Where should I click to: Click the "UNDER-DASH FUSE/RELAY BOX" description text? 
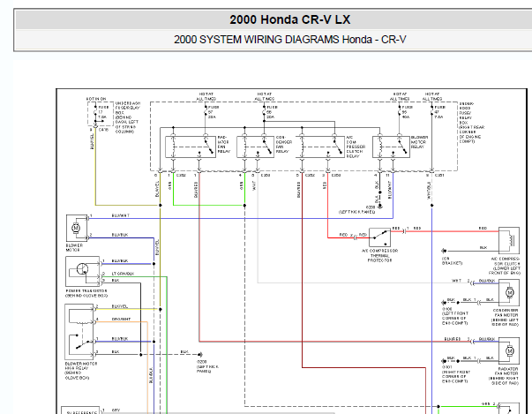[x=127, y=117]
